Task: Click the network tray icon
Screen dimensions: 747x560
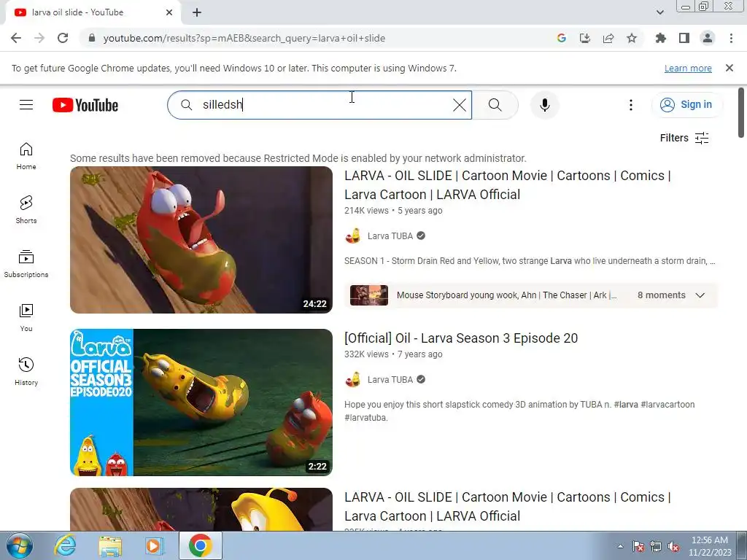Action: [656, 546]
